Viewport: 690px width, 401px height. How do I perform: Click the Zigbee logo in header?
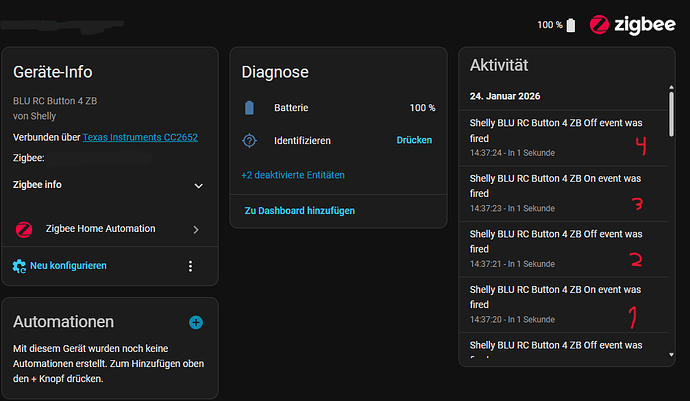click(x=631, y=25)
